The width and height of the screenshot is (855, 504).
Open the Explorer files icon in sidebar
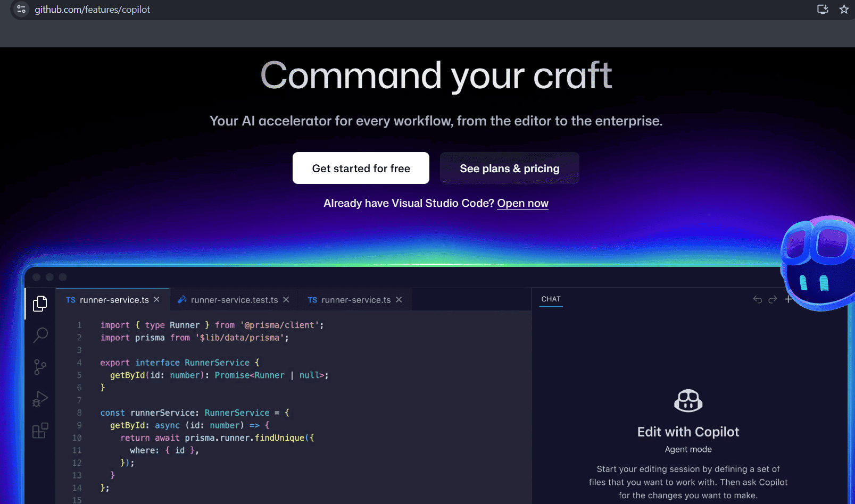click(40, 304)
